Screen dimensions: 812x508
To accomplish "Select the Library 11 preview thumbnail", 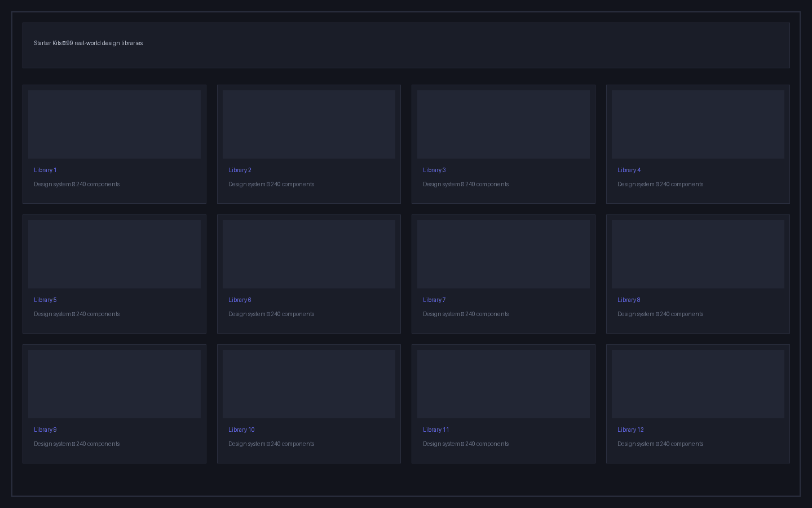I will [x=504, y=384].
